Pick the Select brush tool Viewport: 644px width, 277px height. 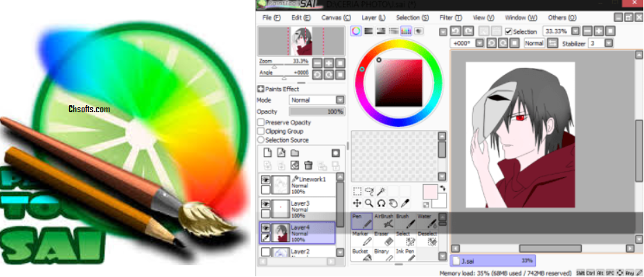[405, 239]
